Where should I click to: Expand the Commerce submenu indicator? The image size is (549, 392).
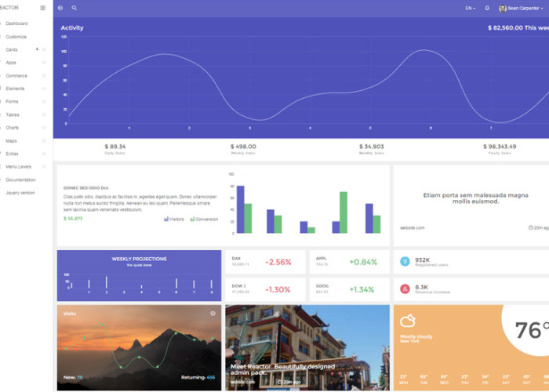tap(44, 75)
